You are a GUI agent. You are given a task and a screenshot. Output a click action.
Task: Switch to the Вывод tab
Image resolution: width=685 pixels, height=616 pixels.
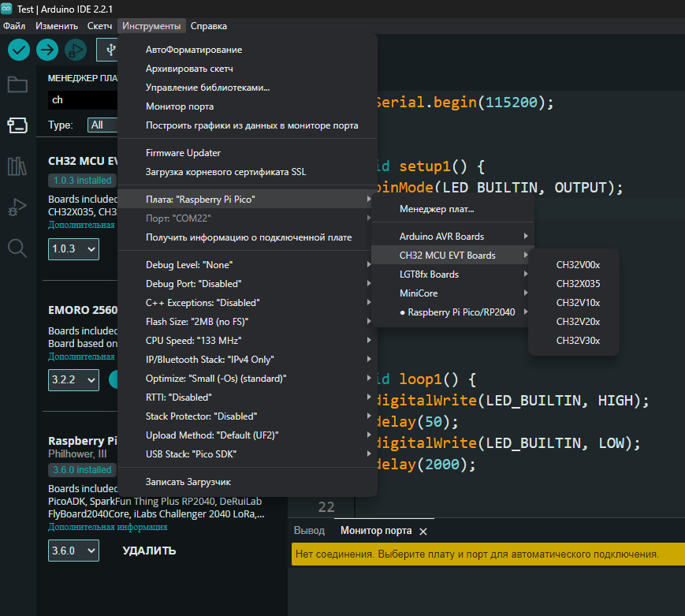click(x=309, y=531)
